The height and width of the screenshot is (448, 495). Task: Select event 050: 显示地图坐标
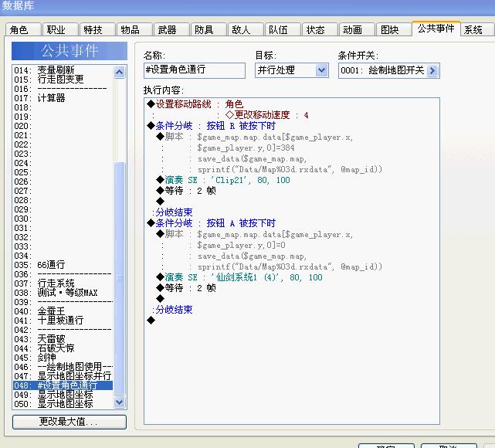coord(63,403)
